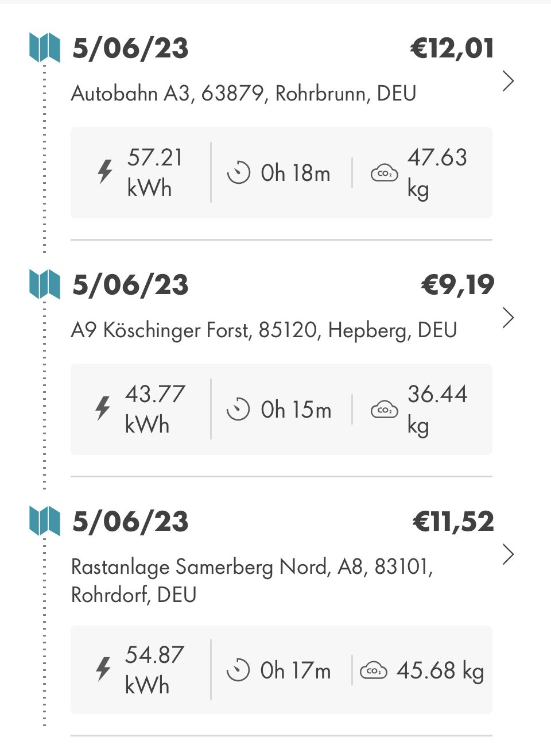551x756 pixels.
Task: Expand the €12,01 session with right chevron
Action: point(508,81)
